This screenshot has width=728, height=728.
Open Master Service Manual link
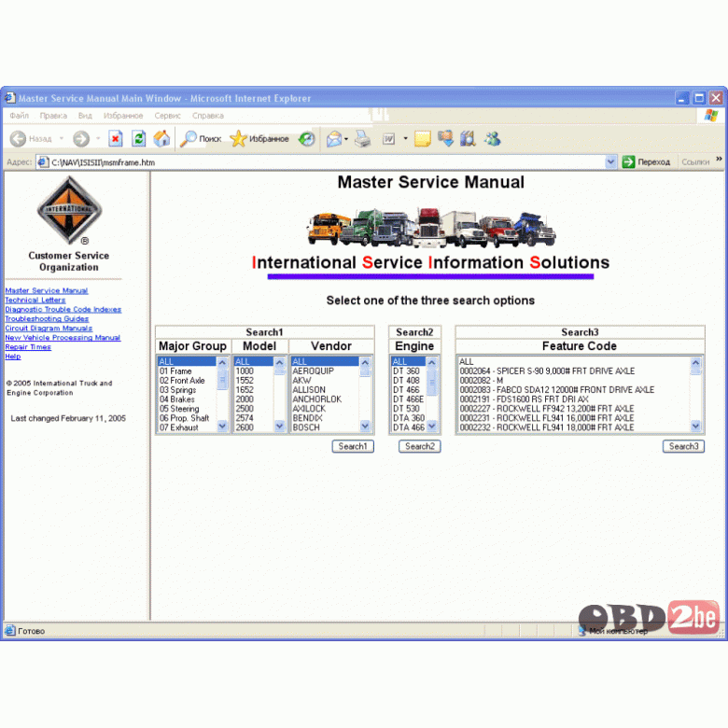[x=47, y=290]
